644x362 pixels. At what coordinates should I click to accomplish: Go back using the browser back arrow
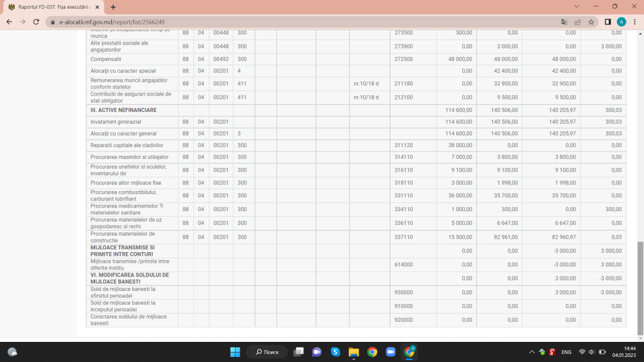click(x=9, y=22)
